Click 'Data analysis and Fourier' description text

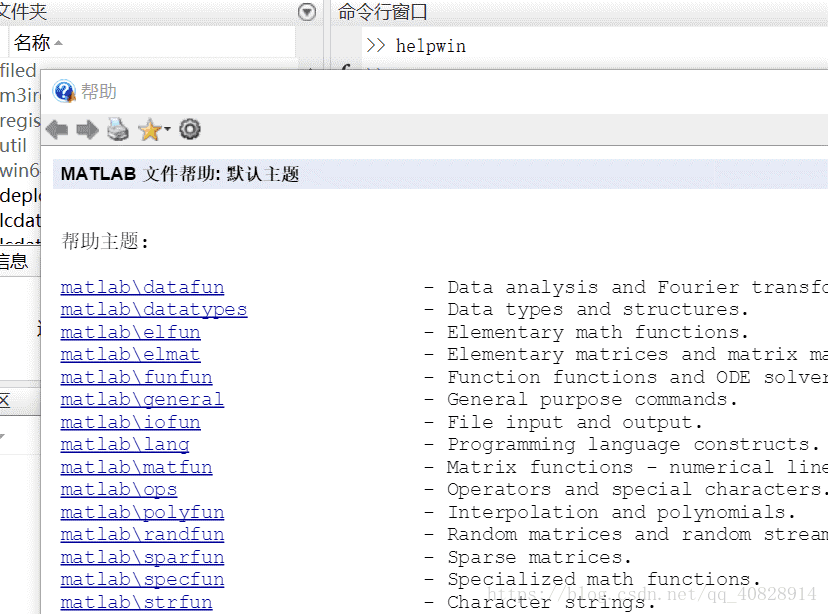[x=593, y=287]
